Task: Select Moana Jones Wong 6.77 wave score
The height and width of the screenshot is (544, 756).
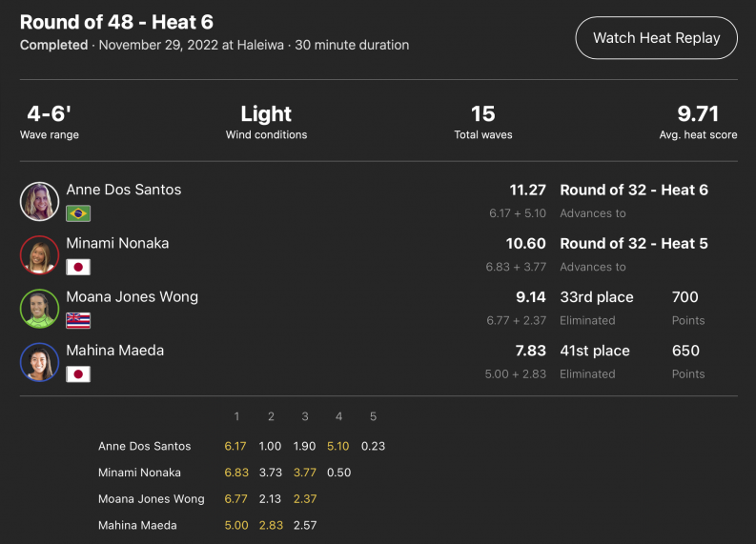Action: click(x=235, y=499)
